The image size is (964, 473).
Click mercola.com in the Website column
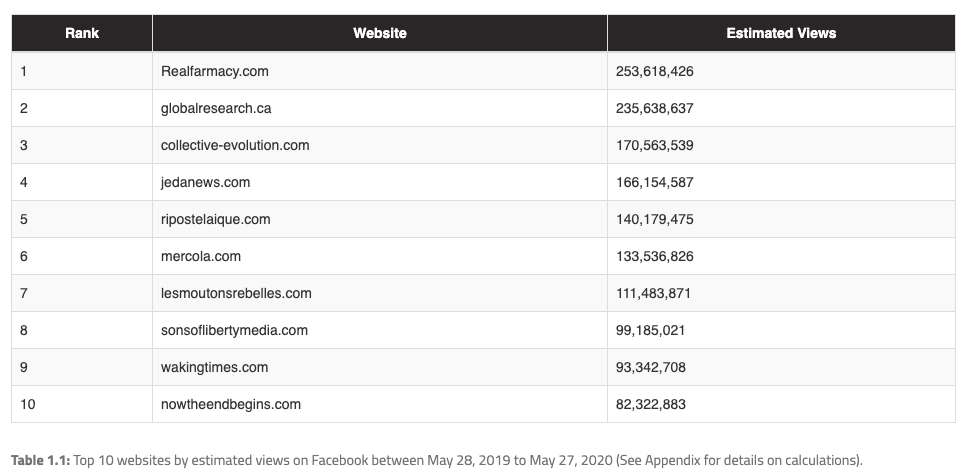pos(201,256)
